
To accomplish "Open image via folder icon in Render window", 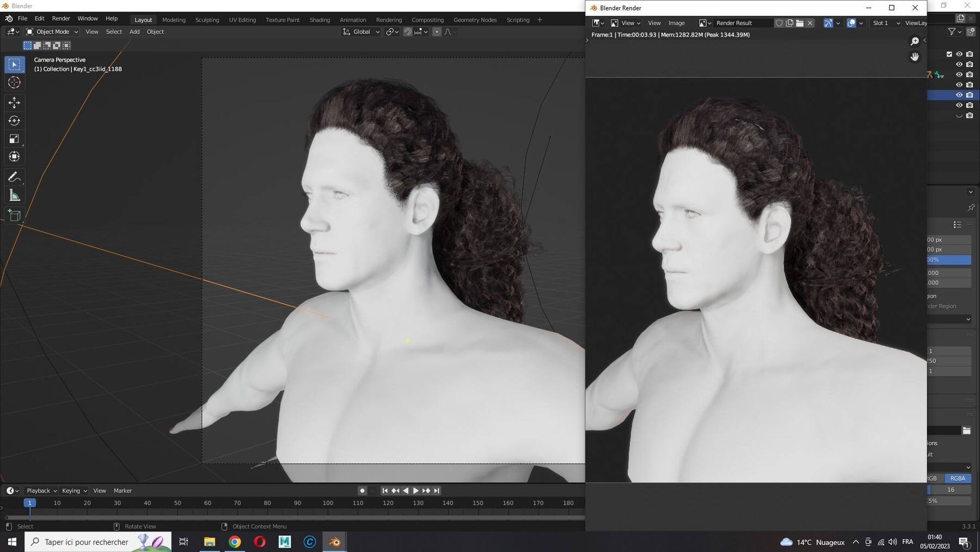I will [x=800, y=23].
